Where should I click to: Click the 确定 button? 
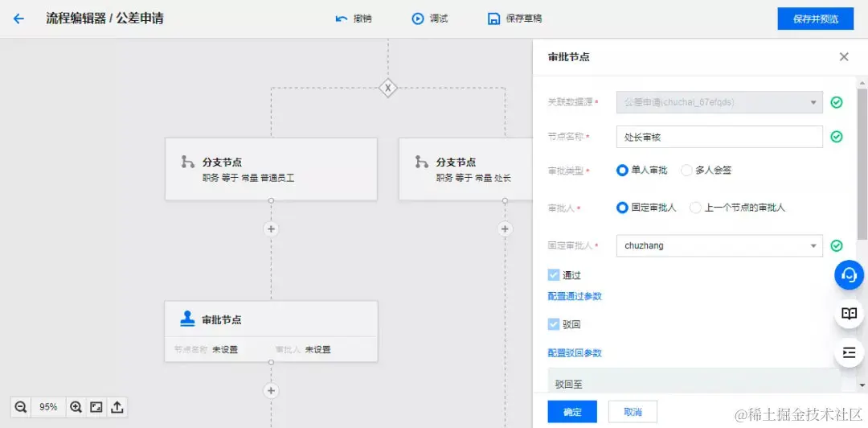572,412
